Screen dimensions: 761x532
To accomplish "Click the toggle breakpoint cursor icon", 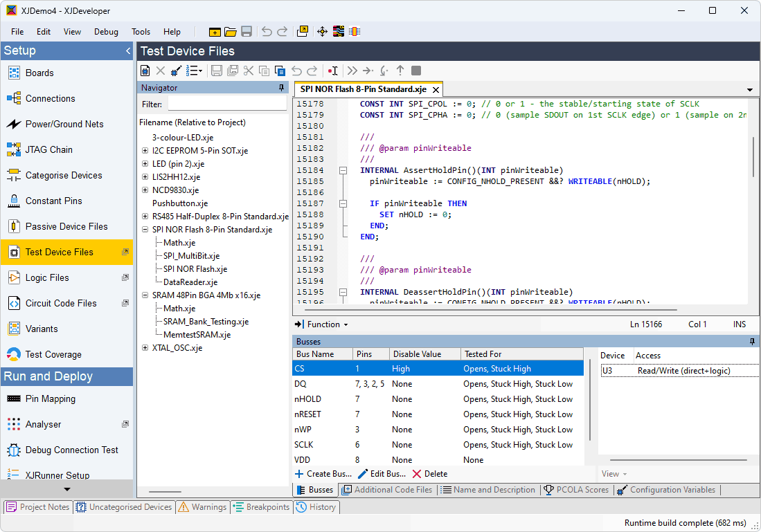I will [333, 71].
